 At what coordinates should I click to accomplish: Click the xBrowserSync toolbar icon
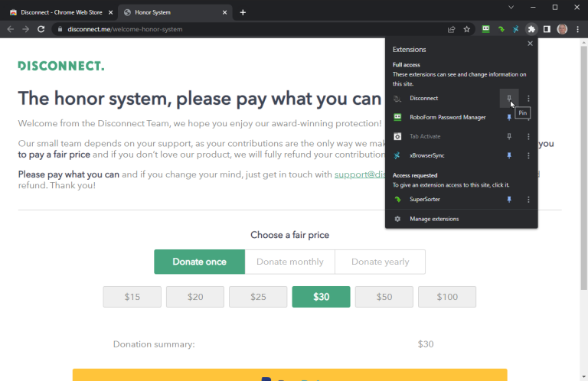(x=516, y=29)
